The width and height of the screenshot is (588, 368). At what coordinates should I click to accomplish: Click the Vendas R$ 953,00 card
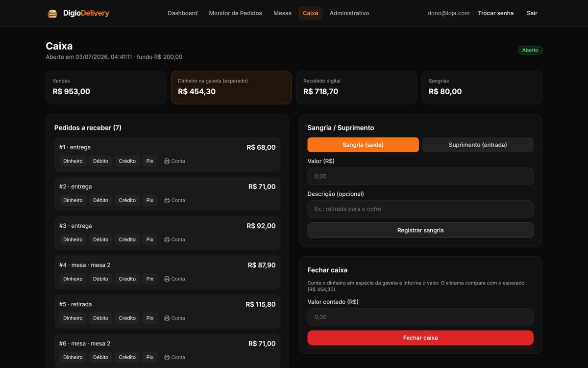[106, 87]
